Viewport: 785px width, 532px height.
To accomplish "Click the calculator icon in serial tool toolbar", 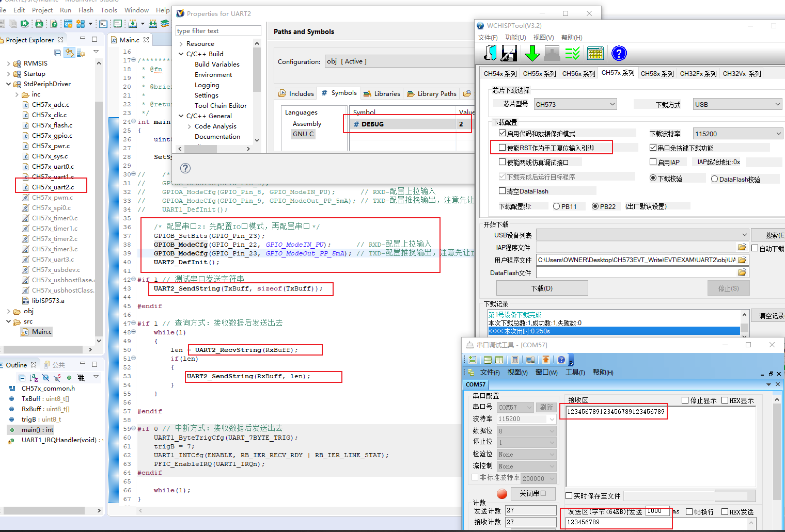I will coord(515,360).
